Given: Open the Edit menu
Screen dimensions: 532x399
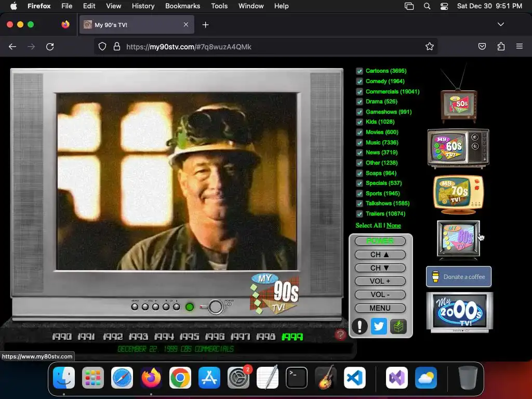Looking at the screenshot, I should point(89,6).
